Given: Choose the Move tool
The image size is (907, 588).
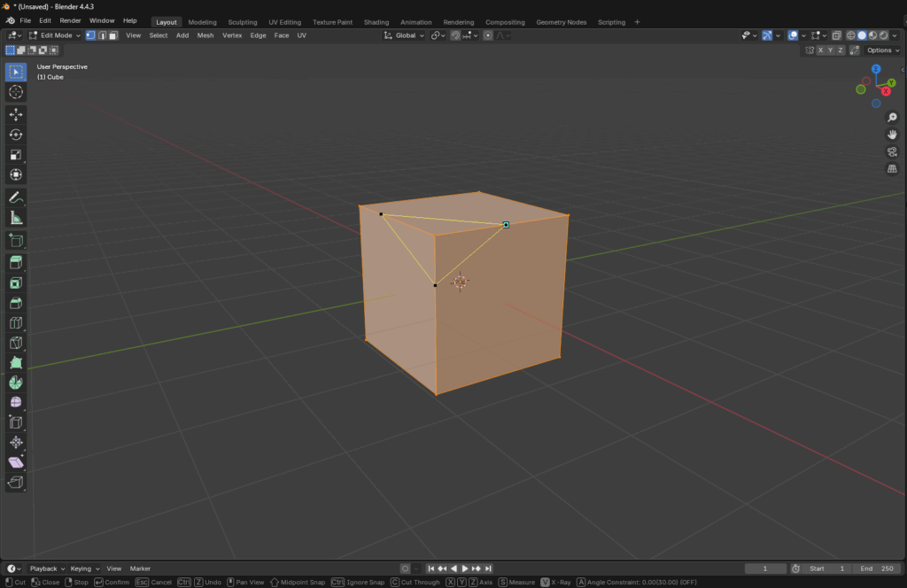Looking at the screenshot, I should [x=16, y=114].
